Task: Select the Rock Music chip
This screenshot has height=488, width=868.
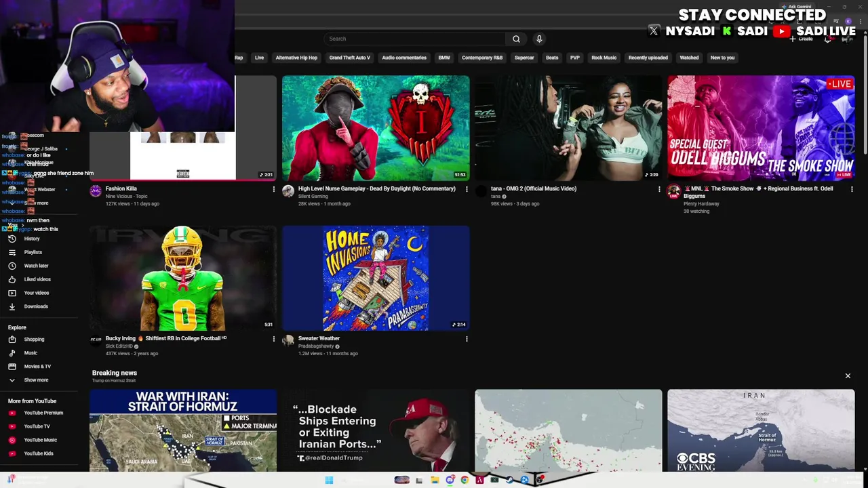Action: [604, 58]
